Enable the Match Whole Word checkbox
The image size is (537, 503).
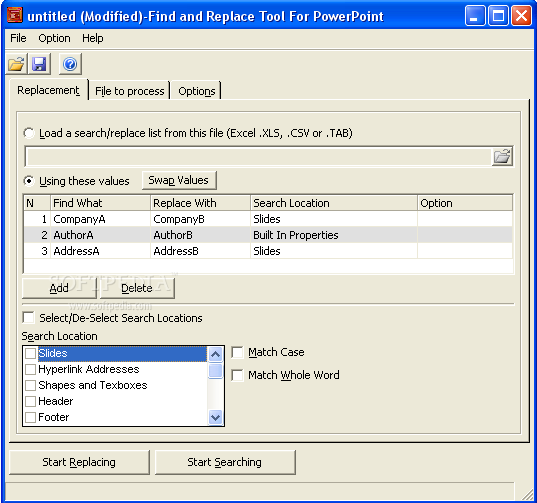click(x=237, y=375)
